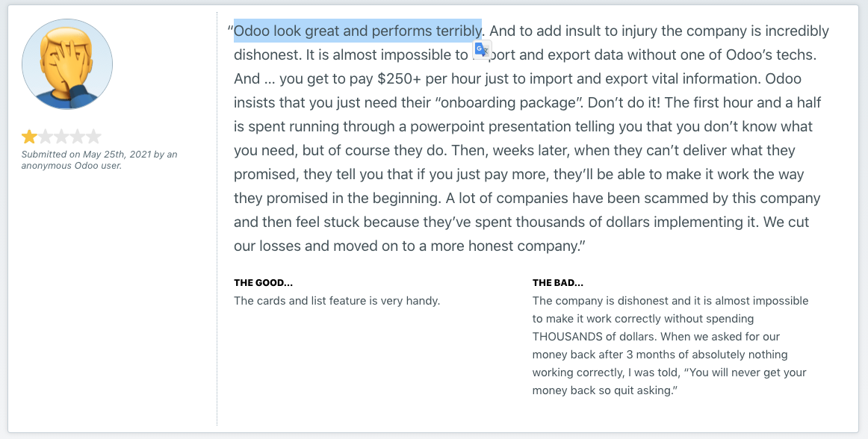868x439 pixels.
Task: Click the facepalm emoji avatar
Action: (x=67, y=65)
